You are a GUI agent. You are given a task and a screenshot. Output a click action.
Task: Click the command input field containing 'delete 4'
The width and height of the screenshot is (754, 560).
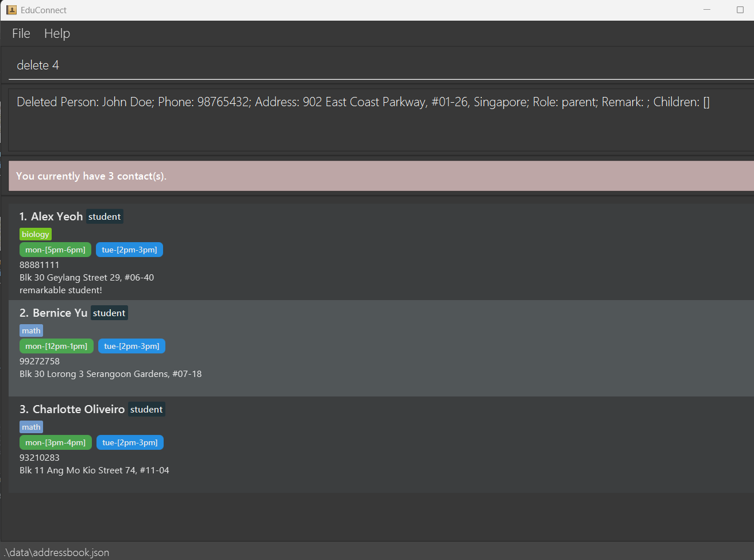coord(381,65)
